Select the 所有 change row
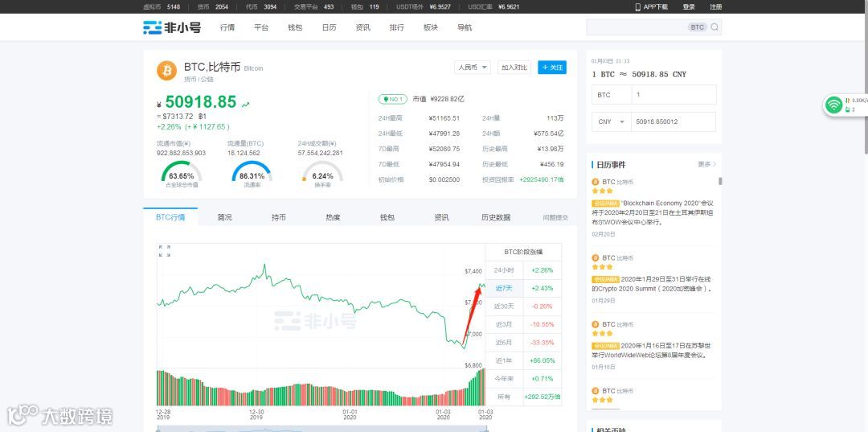Image resolution: width=868 pixels, height=432 pixels. point(523,397)
